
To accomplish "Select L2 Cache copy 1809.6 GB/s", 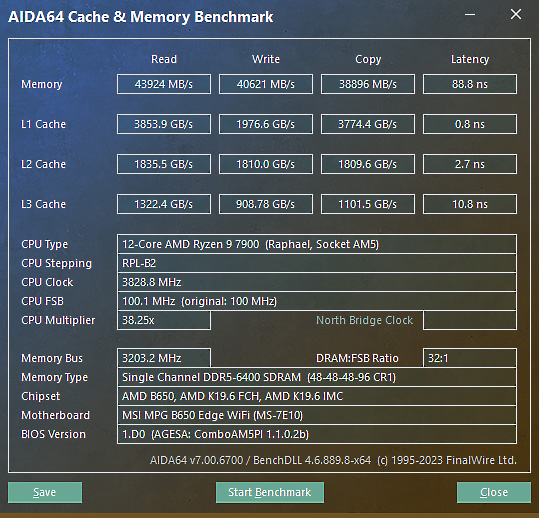I will [x=368, y=164].
